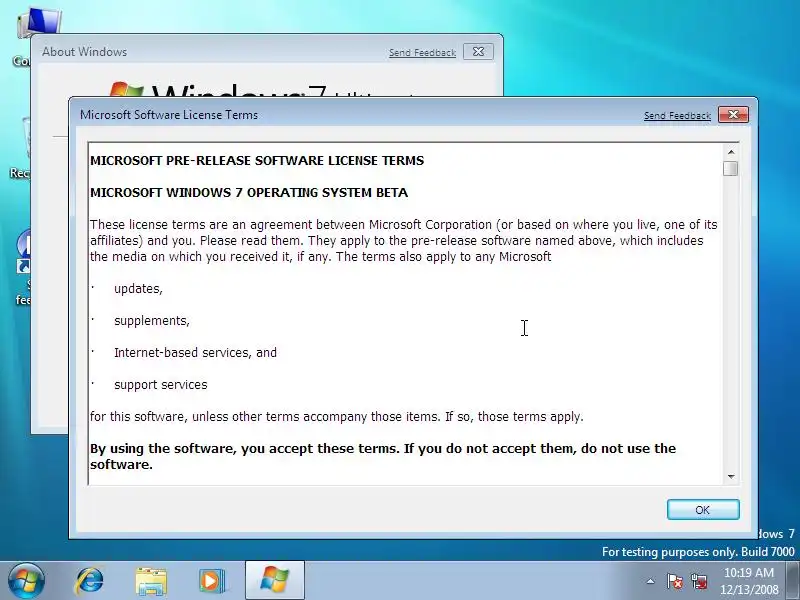Launch Internet Explorer from the taskbar
The width and height of the screenshot is (800, 600).
click(89, 581)
